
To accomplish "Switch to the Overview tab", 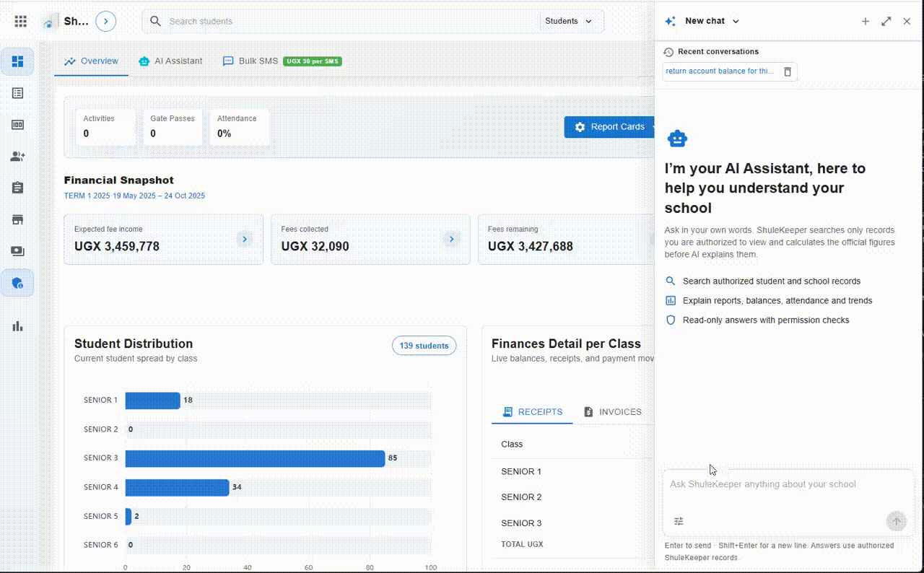I will coord(91,61).
